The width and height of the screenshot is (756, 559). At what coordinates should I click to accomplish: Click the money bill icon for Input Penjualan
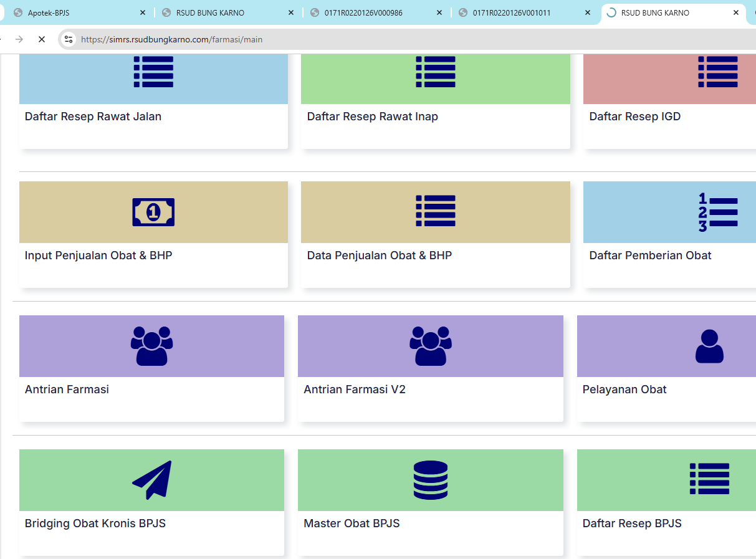point(153,212)
